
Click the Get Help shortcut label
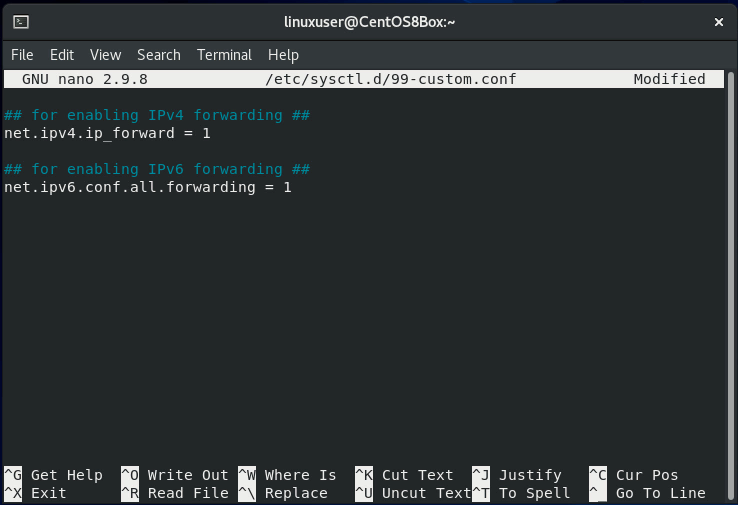click(66, 475)
